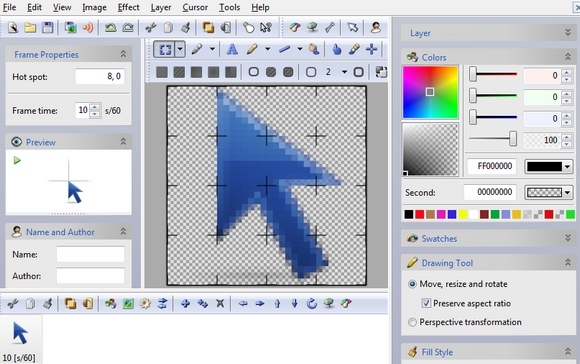Click the Save floppy disk icon

point(48,28)
